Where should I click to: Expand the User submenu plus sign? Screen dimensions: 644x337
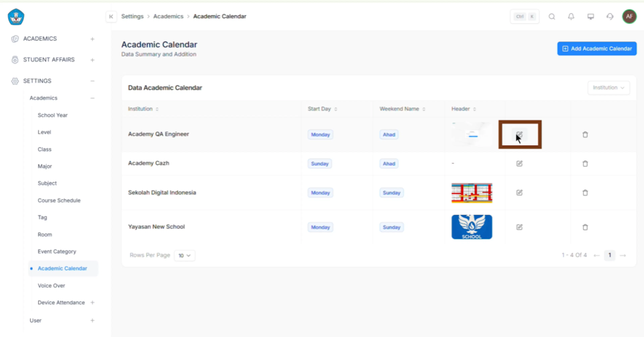tap(93, 320)
